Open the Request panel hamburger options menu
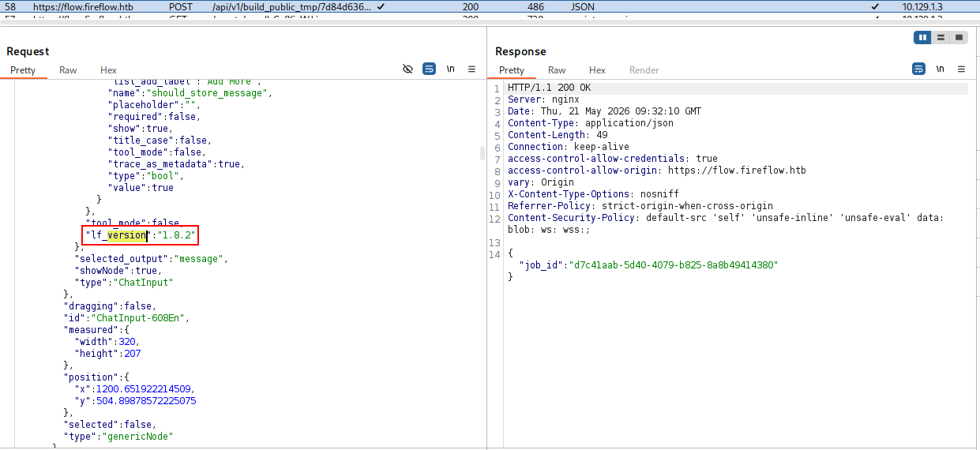Image resolution: width=980 pixels, height=450 pixels. click(471, 69)
